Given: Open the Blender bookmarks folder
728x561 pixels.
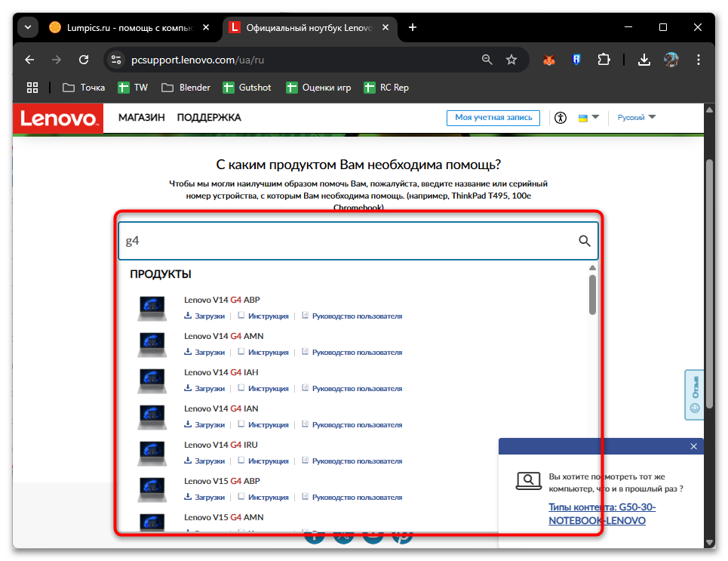Looking at the screenshot, I should [186, 88].
